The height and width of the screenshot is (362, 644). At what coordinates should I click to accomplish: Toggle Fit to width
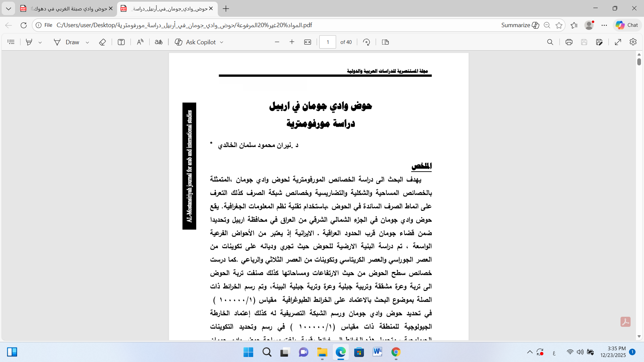click(308, 42)
